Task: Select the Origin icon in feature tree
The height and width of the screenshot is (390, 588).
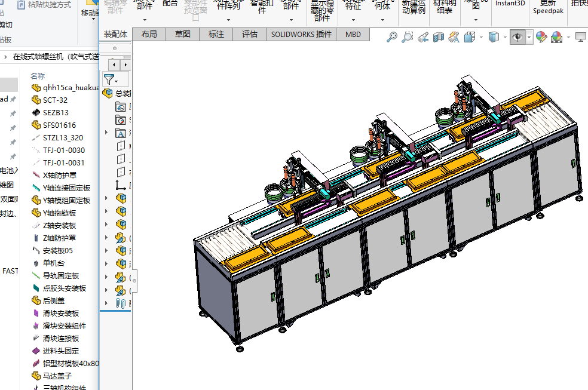Action: click(121, 185)
